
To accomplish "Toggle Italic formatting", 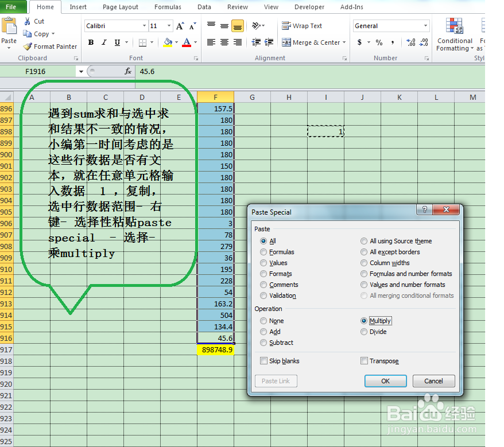I will click(104, 42).
